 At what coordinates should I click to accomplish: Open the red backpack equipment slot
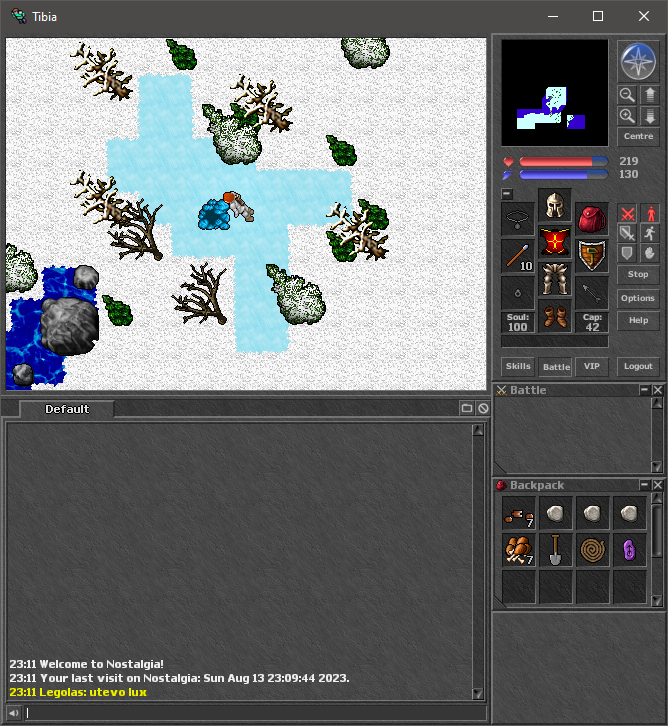pos(592,219)
